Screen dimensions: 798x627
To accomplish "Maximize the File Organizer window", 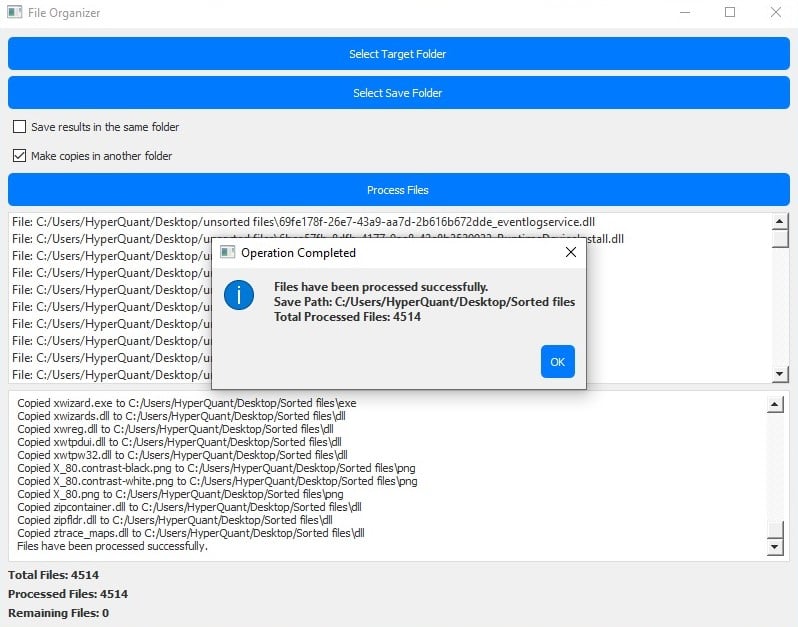I will 730,13.
